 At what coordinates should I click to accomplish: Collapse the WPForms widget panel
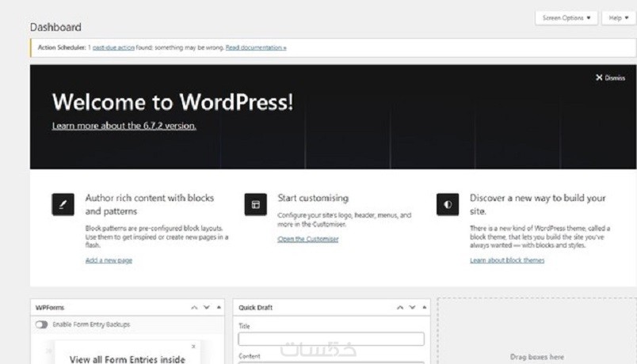219,307
